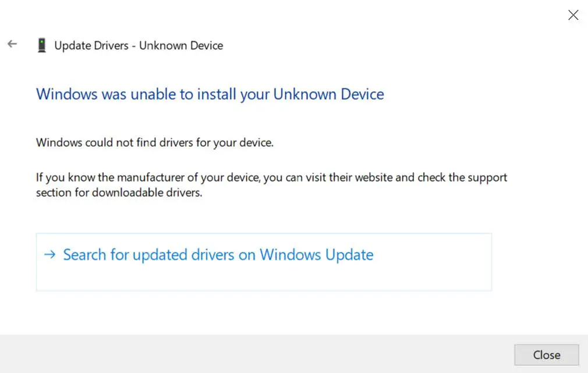Screen dimensions: 588x373
Task: Click the manufacturer website suggestion paragraph
Action: coord(271,184)
